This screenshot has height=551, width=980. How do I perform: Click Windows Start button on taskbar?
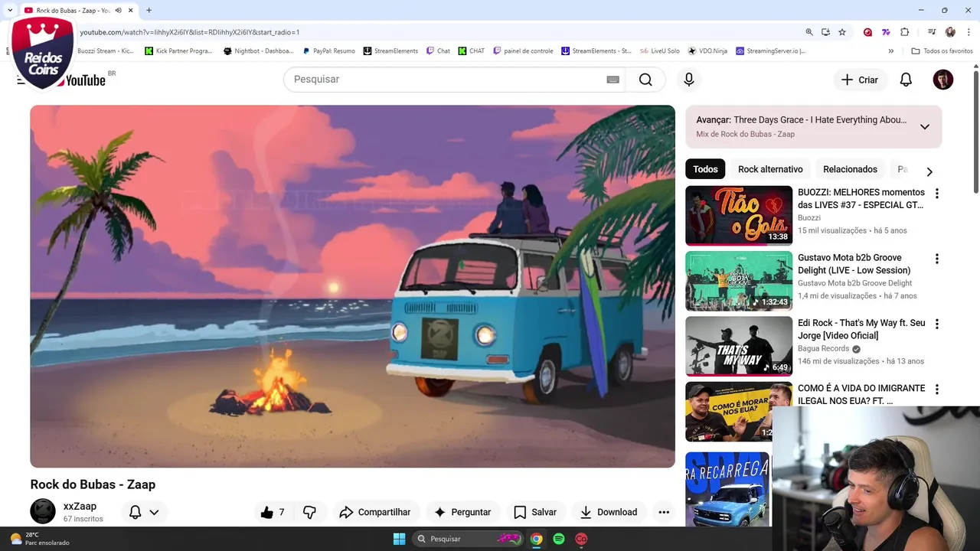tap(399, 539)
